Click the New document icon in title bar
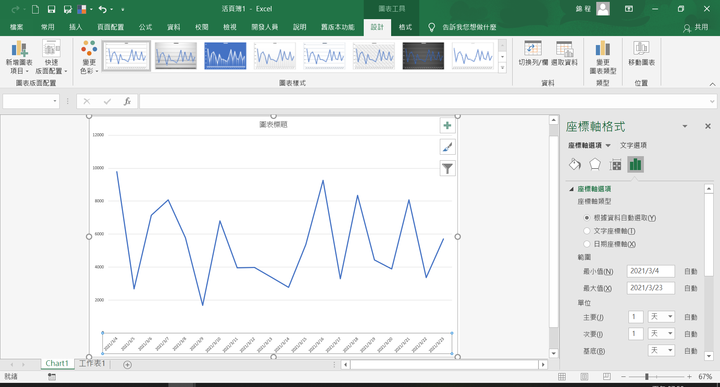Screen dimensions: 720x387 (x=35, y=9)
